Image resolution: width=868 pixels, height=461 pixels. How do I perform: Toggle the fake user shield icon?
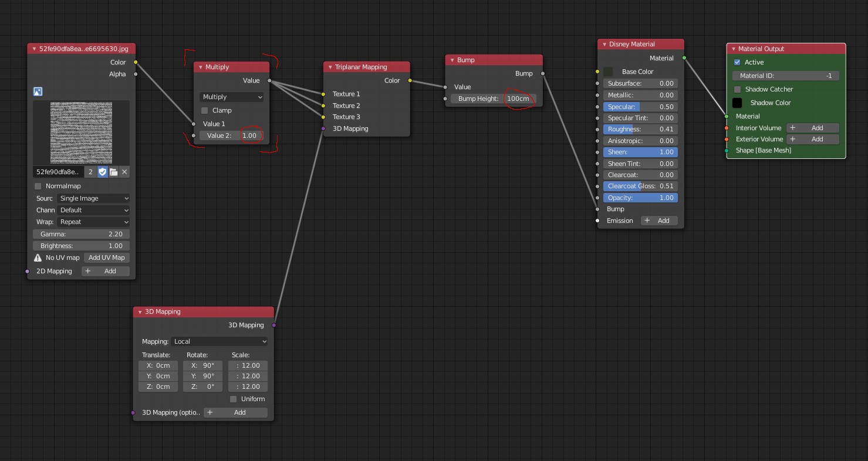102,172
